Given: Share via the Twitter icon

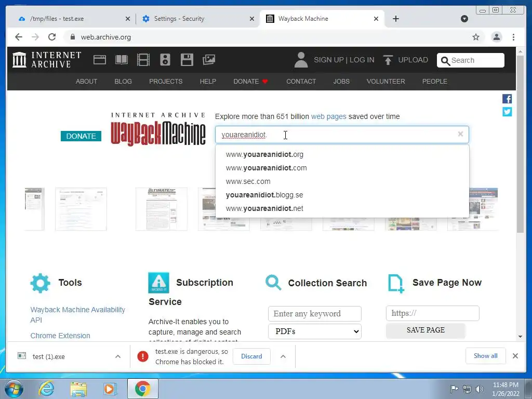Looking at the screenshot, I should [507, 112].
